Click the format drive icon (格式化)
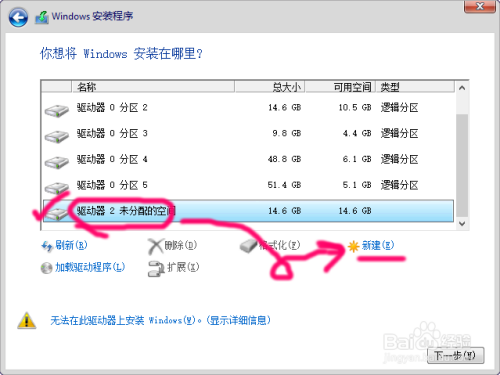The height and width of the screenshot is (375, 500). pos(248,246)
